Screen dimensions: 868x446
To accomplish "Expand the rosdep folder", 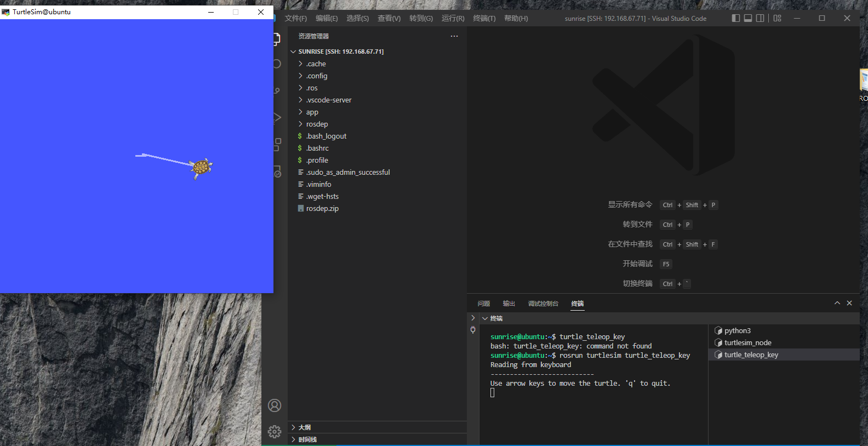I will pos(300,124).
